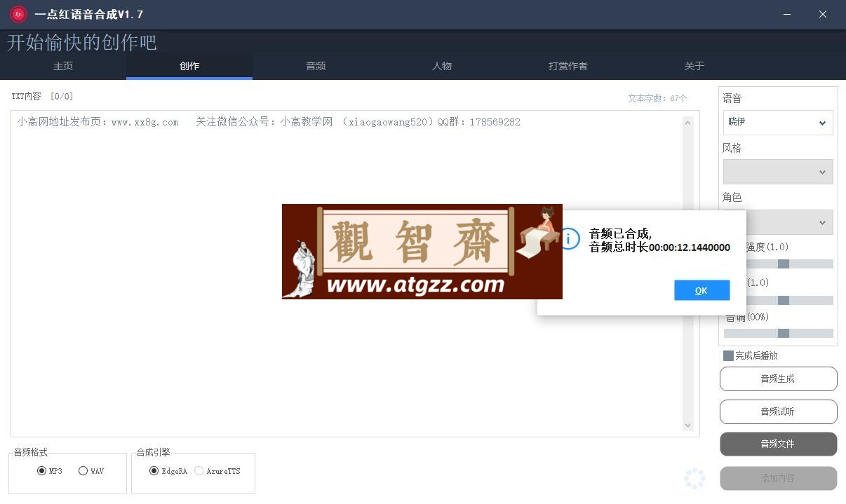This screenshot has width=846, height=504.
Task: Open the 音频文件 button
Action: point(778,444)
